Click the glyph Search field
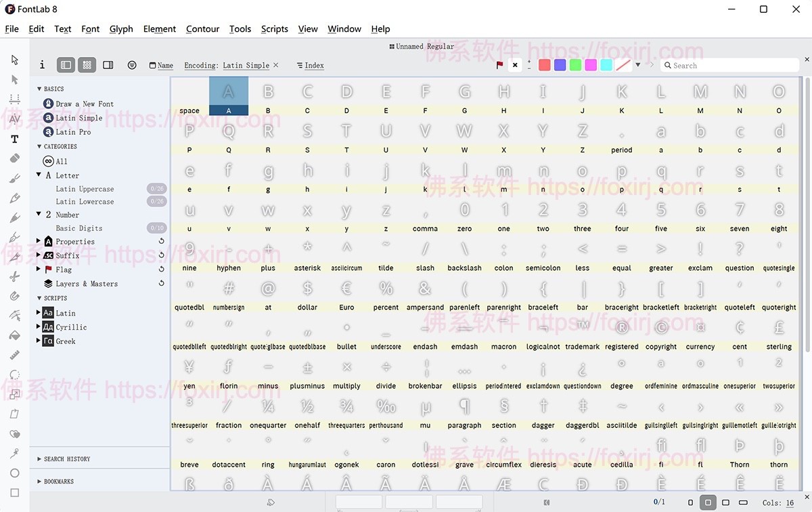Screen dimensions: 812x512 (x=732, y=65)
